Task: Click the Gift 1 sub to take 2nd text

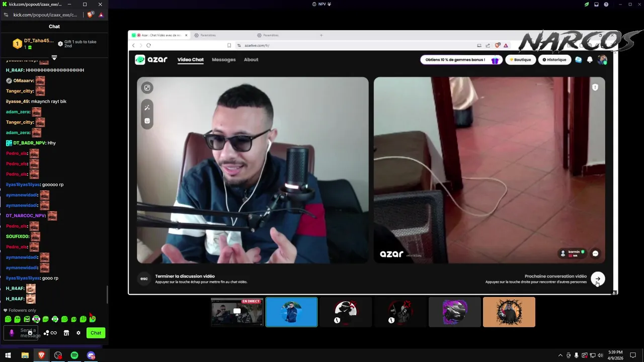Action: click(x=80, y=44)
